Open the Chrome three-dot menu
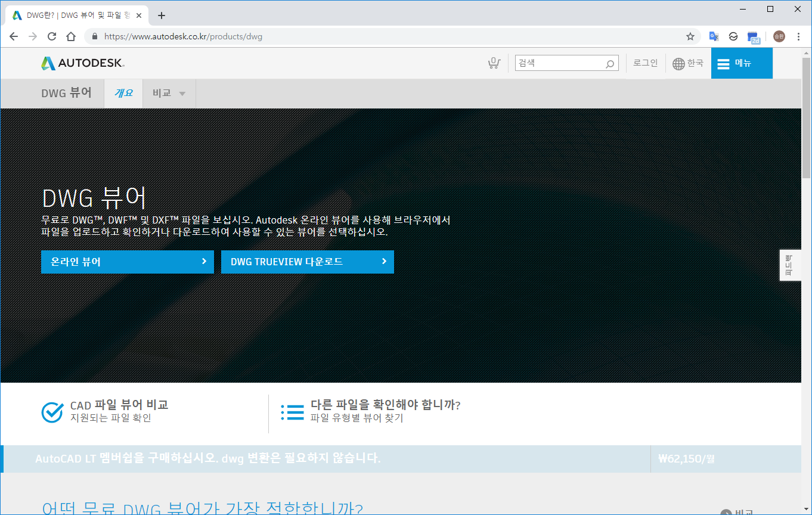The image size is (812, 515). coord(798,36)
